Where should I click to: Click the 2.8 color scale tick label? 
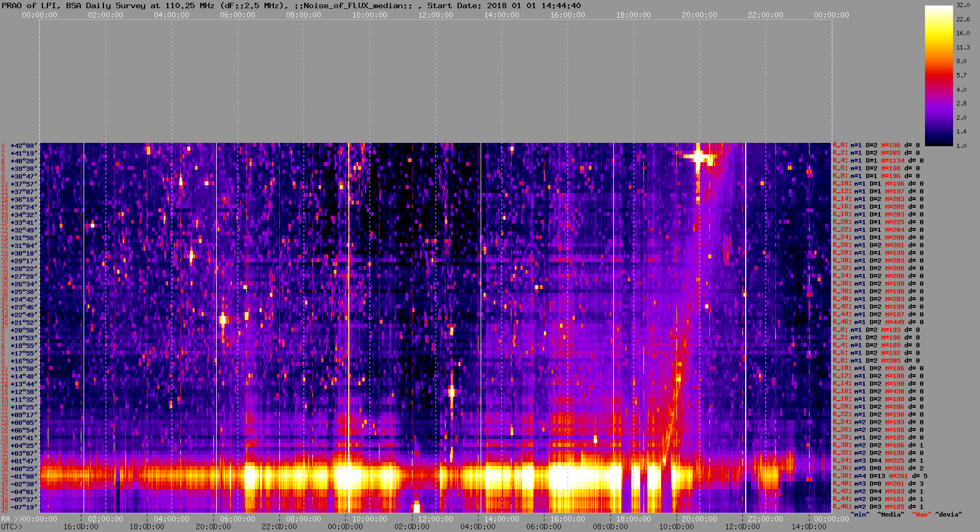tap(961, 103)
